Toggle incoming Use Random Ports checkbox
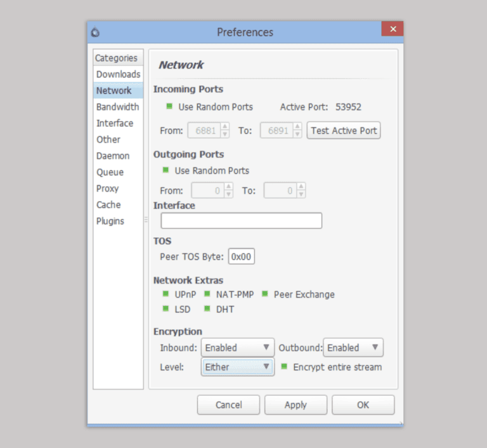The width and height of the screenshot is (487, 448). tap(169, 107)
